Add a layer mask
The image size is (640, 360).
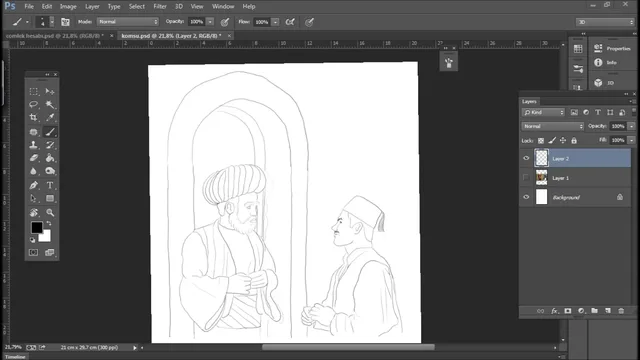pos(568,311)
